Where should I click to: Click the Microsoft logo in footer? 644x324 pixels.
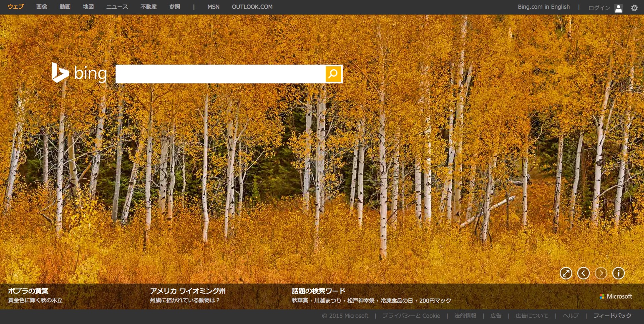click(616, 296)
